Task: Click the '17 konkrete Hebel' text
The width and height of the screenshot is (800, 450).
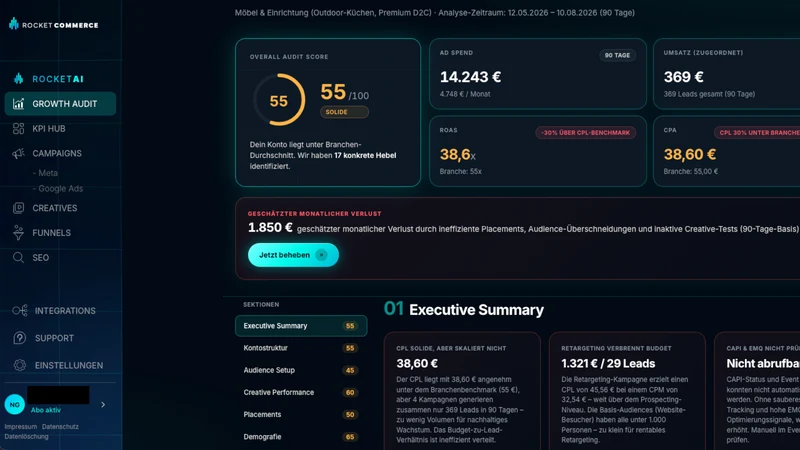Action: [365, 156]
